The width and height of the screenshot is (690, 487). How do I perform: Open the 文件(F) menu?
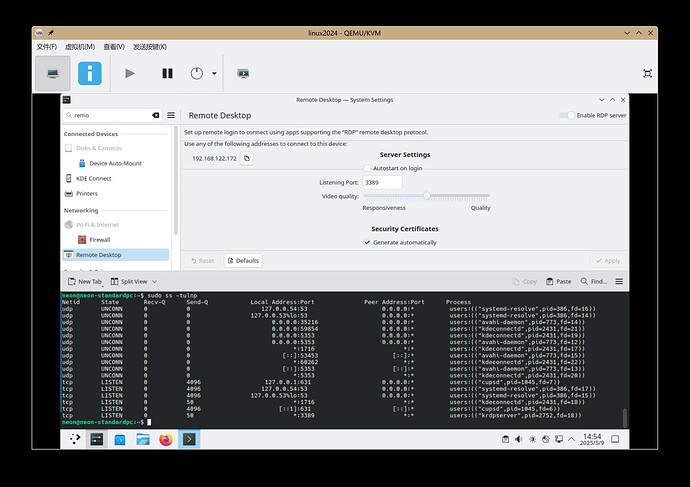click(47, 47)
